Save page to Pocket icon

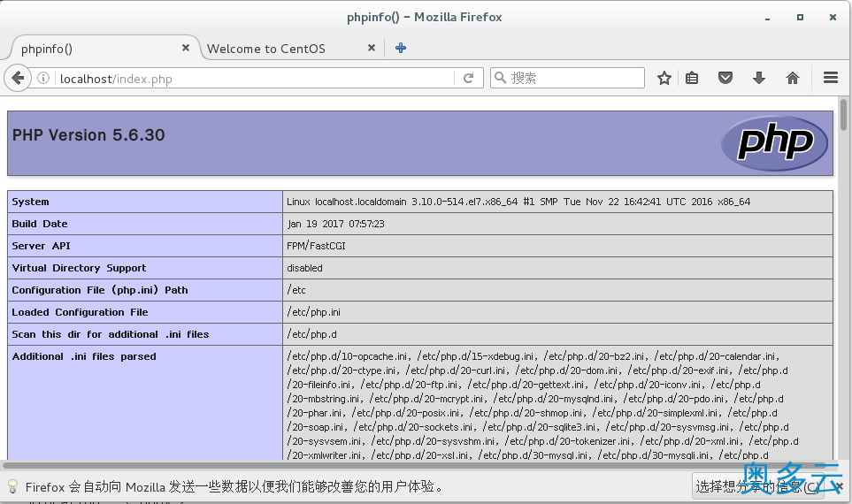[x=725, y=78]
